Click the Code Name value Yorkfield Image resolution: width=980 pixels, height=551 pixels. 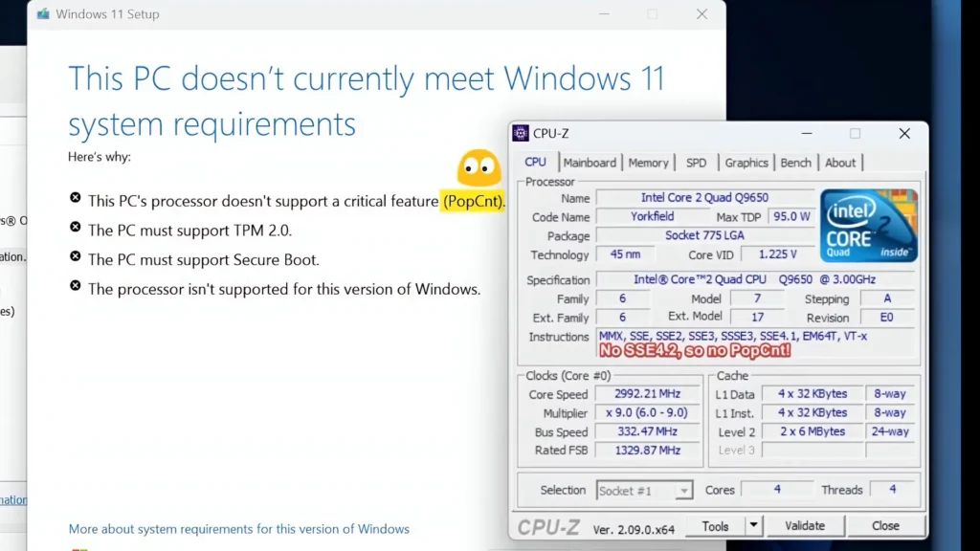click(x=652, y=216)
